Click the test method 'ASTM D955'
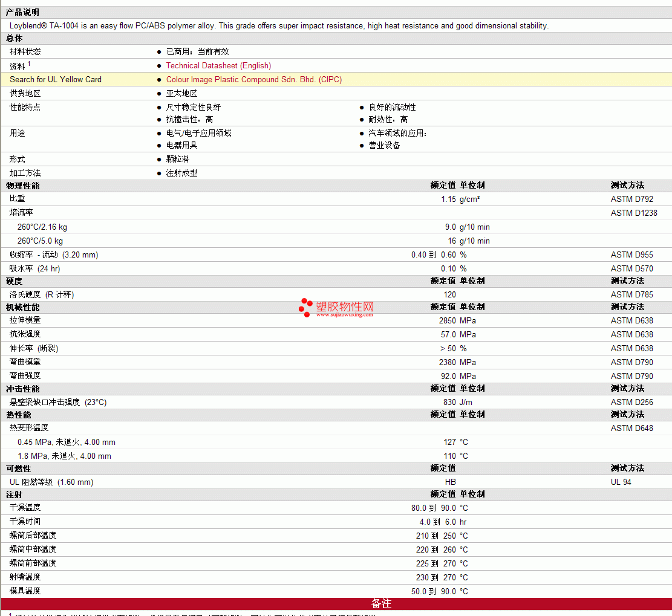672x616 pixels. pos(632,255)
